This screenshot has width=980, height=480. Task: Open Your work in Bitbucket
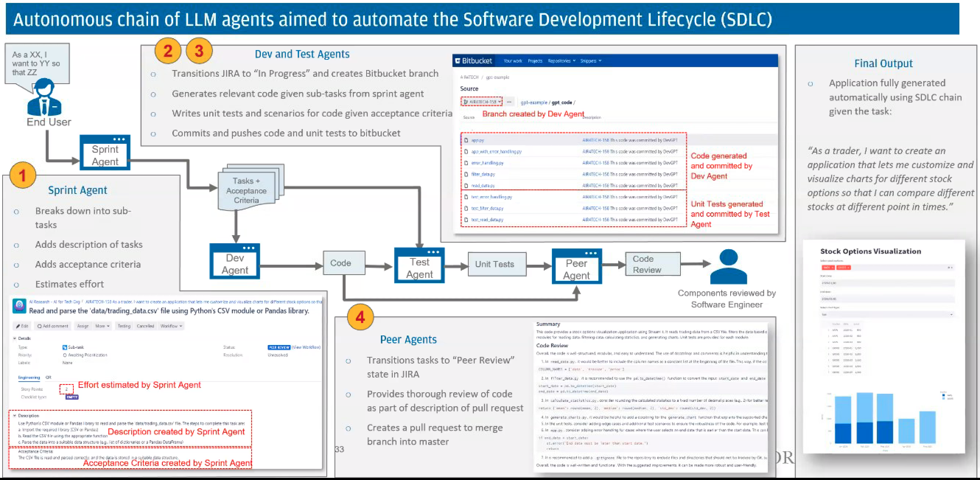click(x=512, y=61)
